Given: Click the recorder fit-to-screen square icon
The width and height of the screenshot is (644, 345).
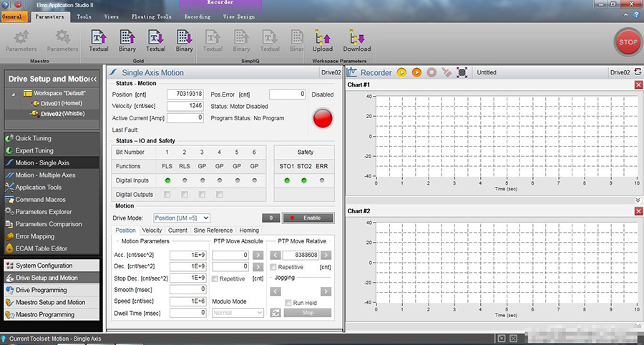Looking at the screenshot, I should coord(462,72).
